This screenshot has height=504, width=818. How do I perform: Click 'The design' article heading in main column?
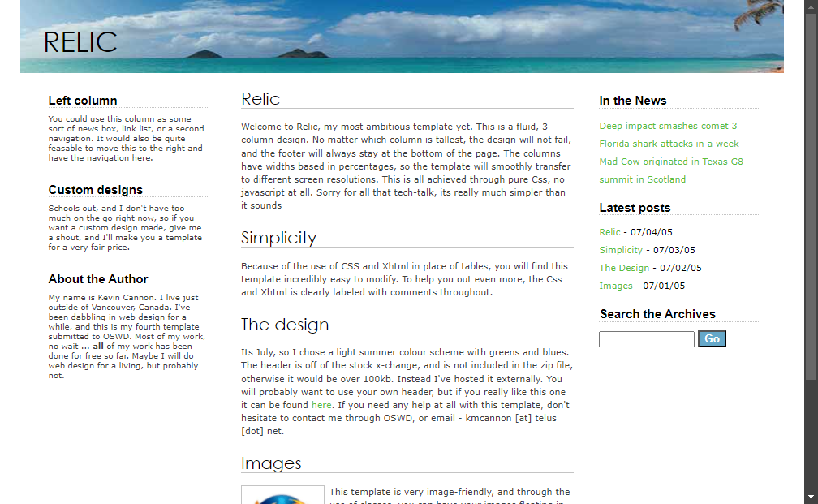(285, 325)
